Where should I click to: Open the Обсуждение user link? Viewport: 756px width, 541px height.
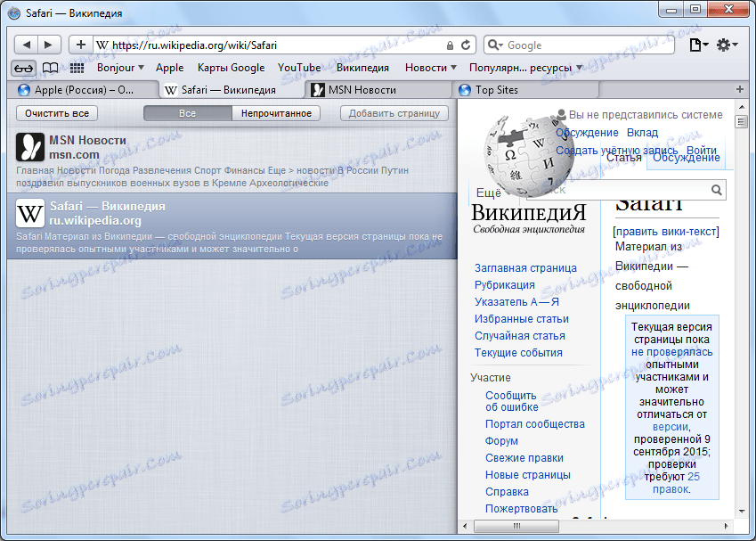[x=587, y=133]
